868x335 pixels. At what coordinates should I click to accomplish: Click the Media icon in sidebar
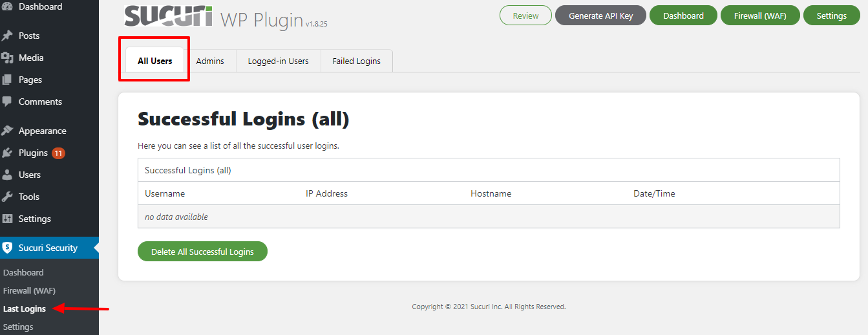coord(7,58)
